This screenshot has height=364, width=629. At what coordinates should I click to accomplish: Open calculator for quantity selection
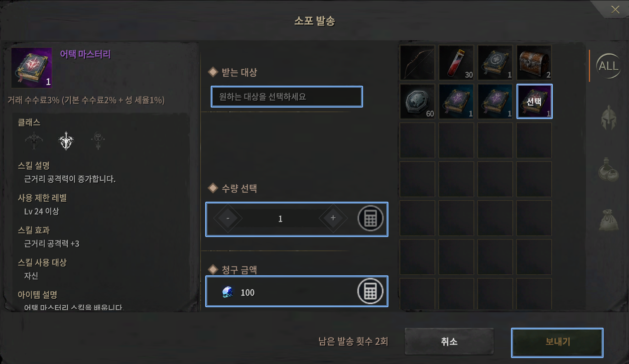coord(371,219)
